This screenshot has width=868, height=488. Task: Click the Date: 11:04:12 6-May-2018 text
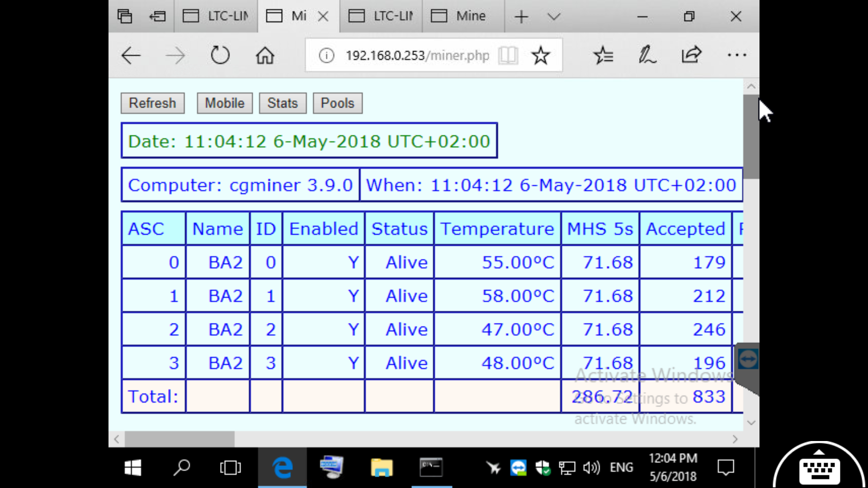pos(309,141)
